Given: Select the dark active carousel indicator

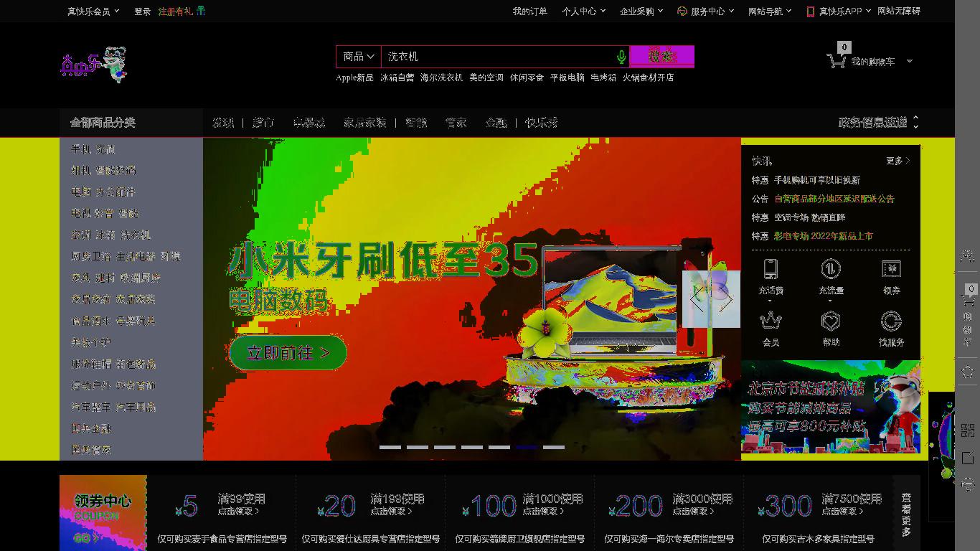Looking at the screenshot, I should tap(526, 447).
